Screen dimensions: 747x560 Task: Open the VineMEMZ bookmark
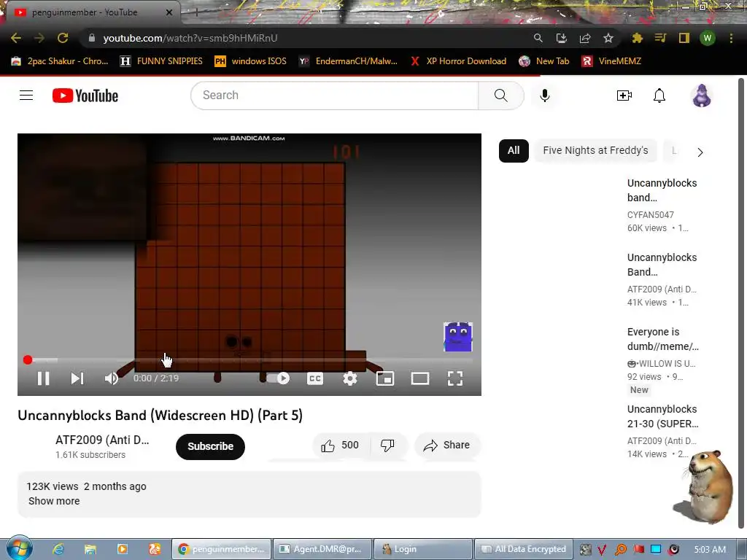click(612, 61)
